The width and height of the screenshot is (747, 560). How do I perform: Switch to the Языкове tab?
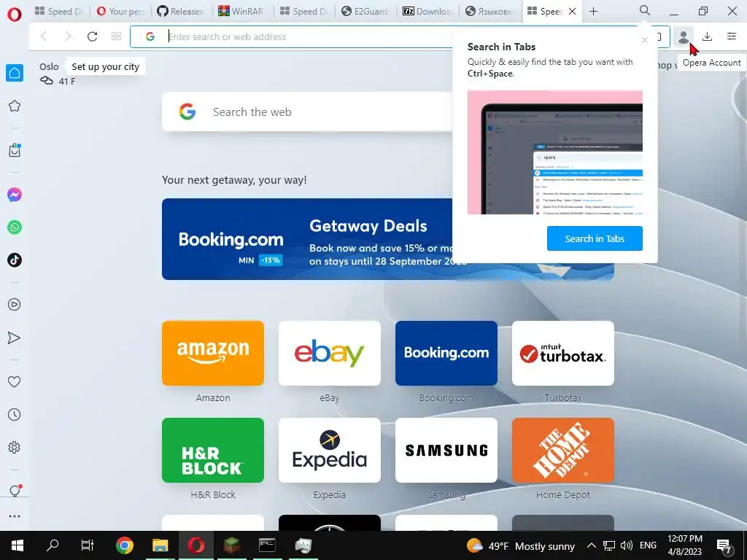point(489,12)
